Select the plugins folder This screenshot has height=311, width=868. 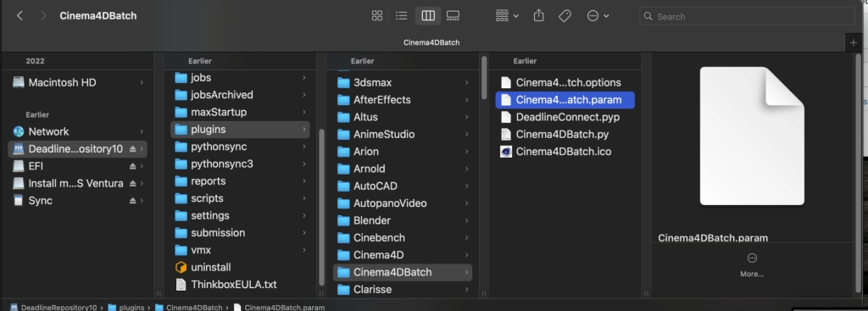[240, 129]
